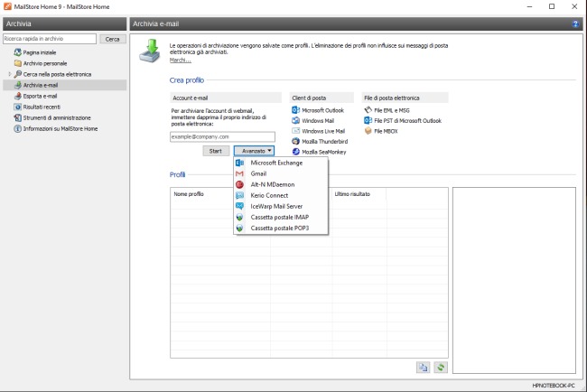The image size is (587, 392).
Task: Open Esporta e-mail in sidebar
Action: [40, 96]
